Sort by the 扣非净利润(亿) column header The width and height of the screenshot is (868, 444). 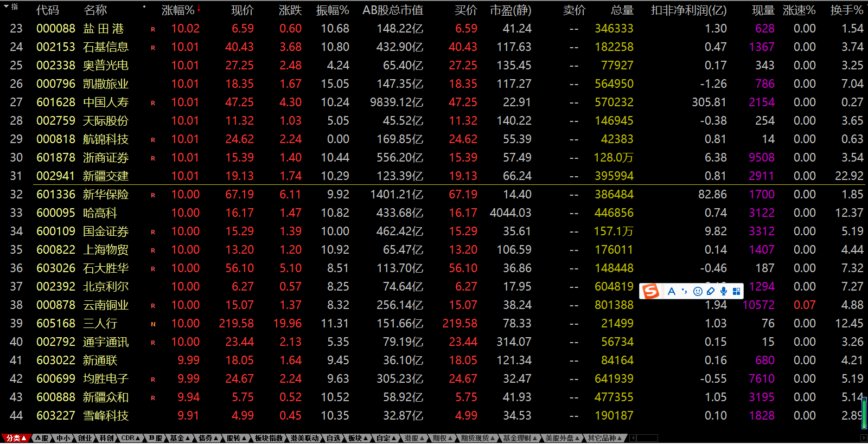click(688, 10)
